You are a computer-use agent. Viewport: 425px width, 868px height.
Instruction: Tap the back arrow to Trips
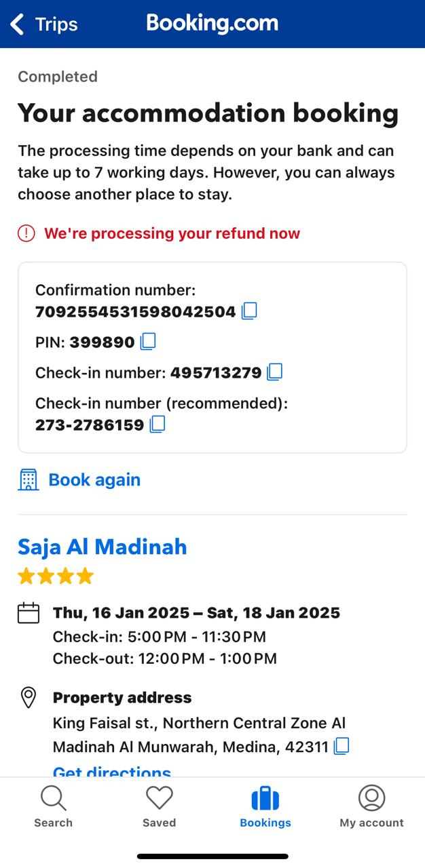tap(18, 24)
